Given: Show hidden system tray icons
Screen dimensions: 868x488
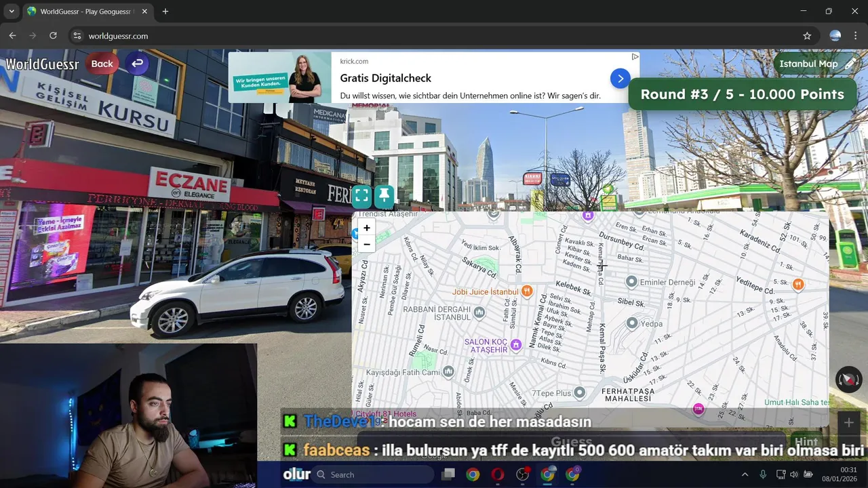Looking at the screenshot, I should pyautogui.click(x=745, y=474).
